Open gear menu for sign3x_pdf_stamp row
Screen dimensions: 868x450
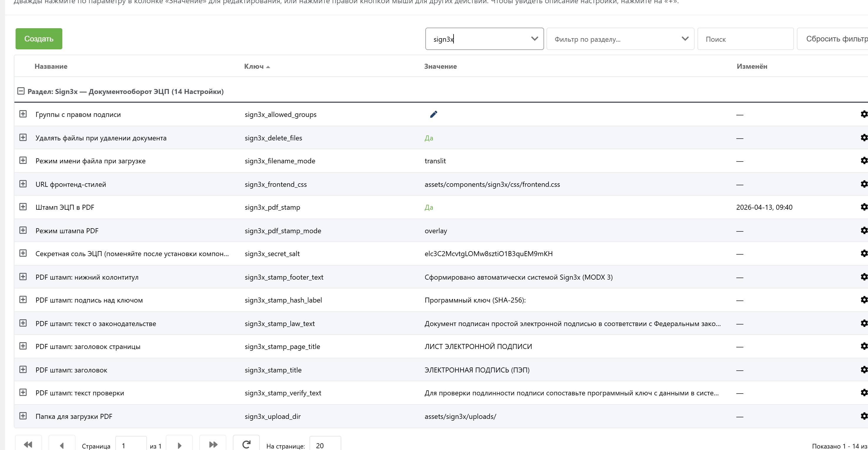864,207
